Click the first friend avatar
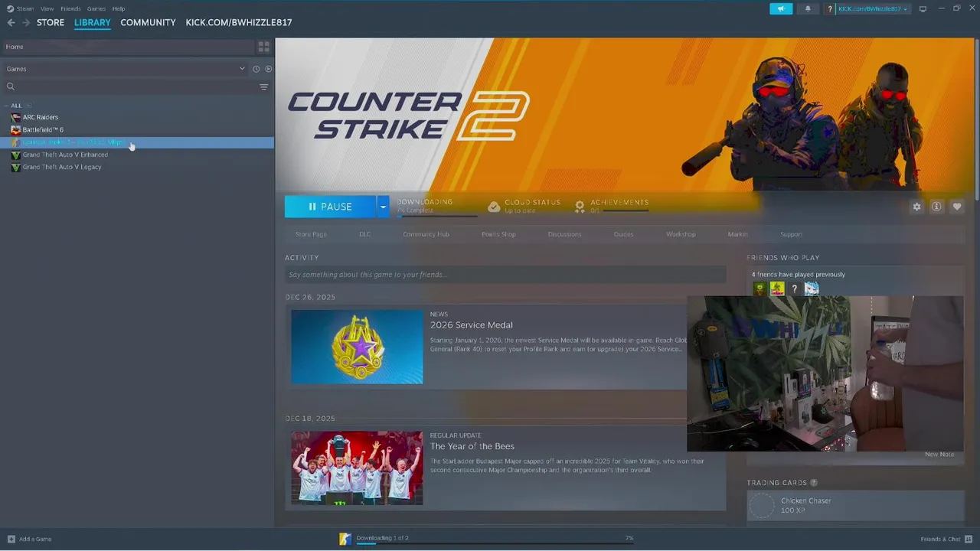Viewport: 980px width, 551px height. [x=759, y=289]
